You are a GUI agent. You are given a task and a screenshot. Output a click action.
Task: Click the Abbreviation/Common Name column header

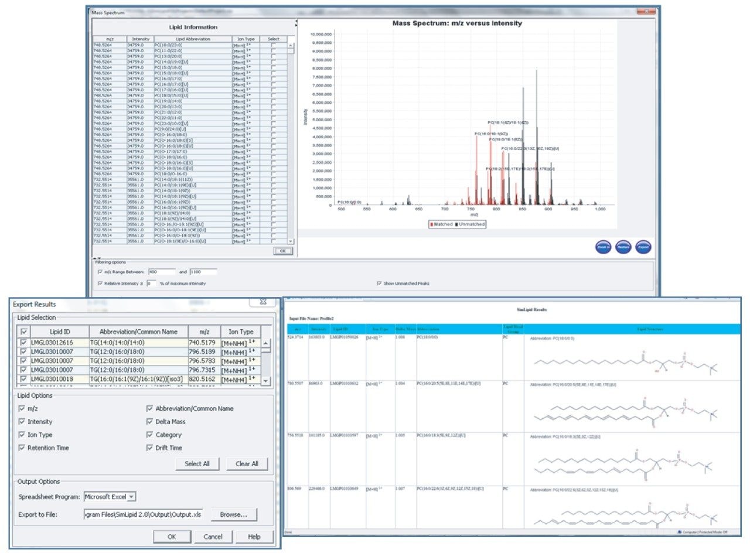(138, 332)
